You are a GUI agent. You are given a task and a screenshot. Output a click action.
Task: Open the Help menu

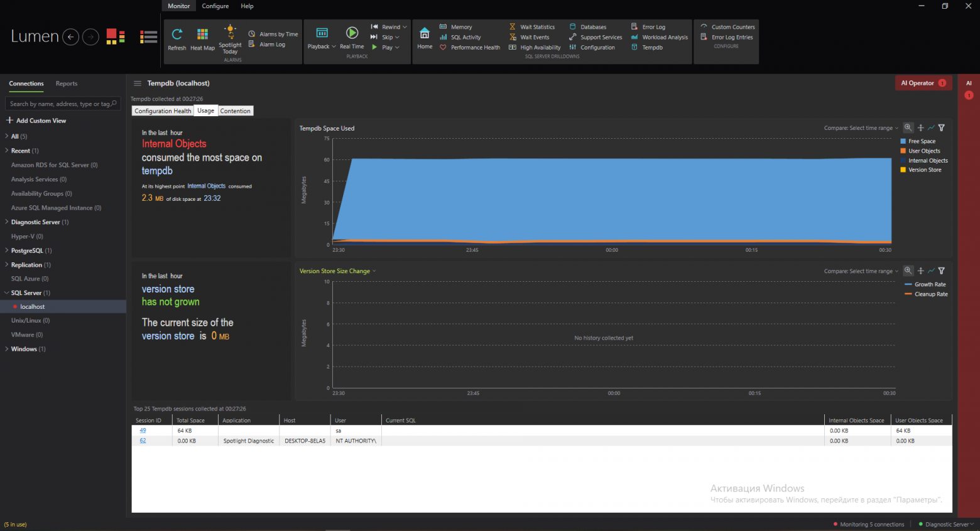click(247, 6)
